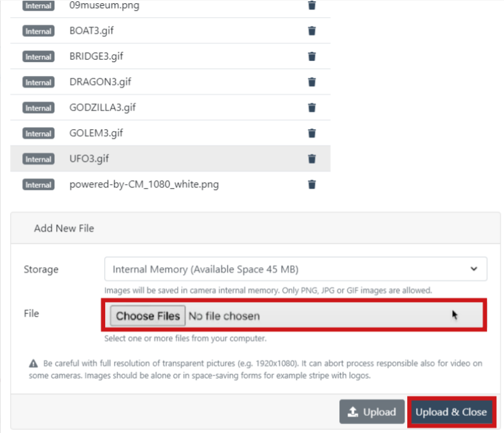The image size is (504, 433).
Task: Delete DRAGON3.gif with the trash icon
Action: [x=312, y=82]
